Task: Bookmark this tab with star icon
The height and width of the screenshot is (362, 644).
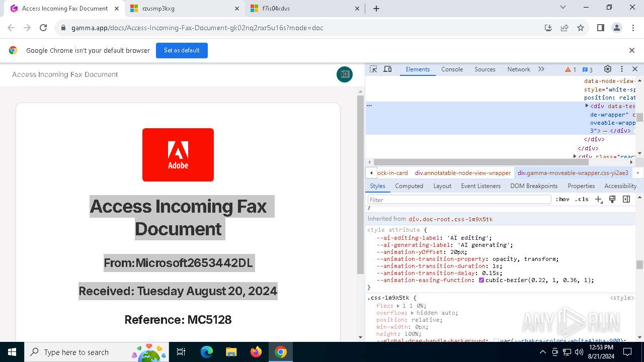Action: tap(581, 28)
